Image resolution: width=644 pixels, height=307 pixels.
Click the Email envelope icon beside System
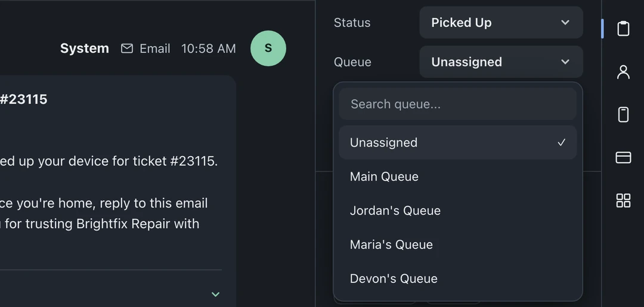[x=127, y=48]
